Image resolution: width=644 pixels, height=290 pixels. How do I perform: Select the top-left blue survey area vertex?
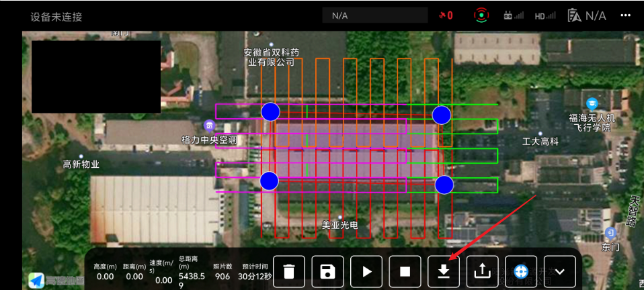coord(270,111)
